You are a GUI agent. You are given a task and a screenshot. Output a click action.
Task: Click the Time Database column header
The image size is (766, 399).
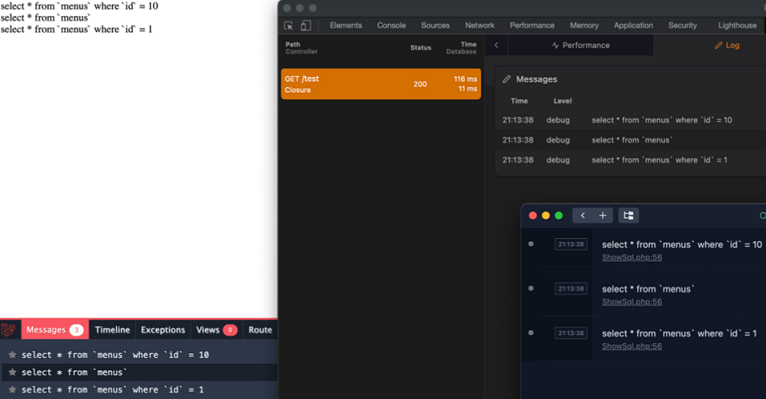click(x=461, y=48)
